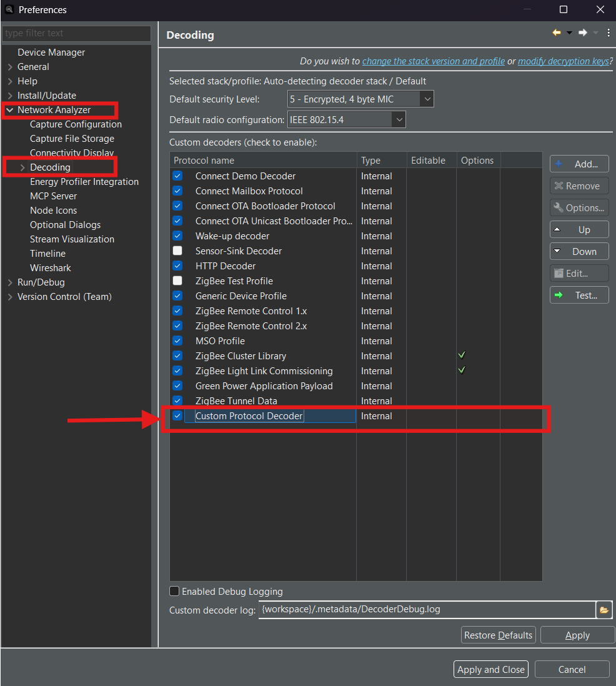Open MCP Server preferences page
The image size is (616, 686).
coord(53,196)
